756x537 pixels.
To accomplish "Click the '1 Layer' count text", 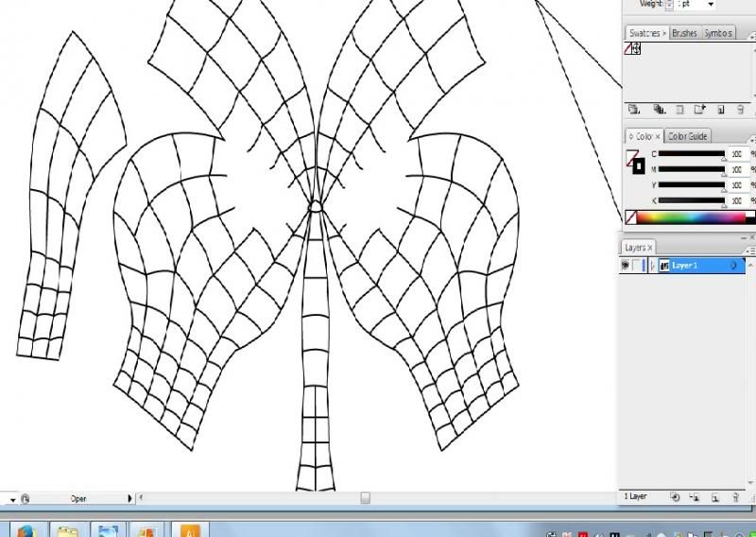I will pyautogui.click(x=635, y=496).
